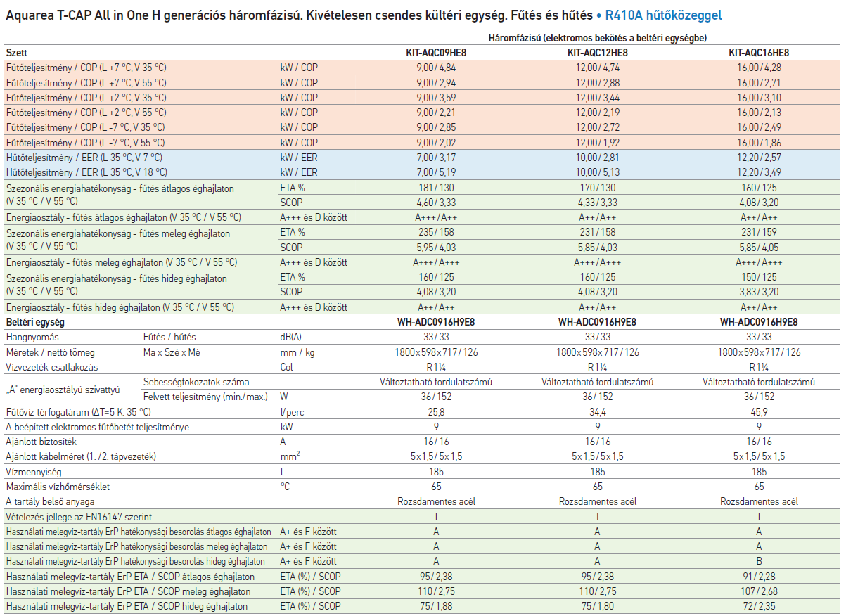Image resolution: width=846 pixels, height=616 pixels.
Task: Click the cell 16,00/ 2,13
Action: pyautogui.click(x=759, y=113)
